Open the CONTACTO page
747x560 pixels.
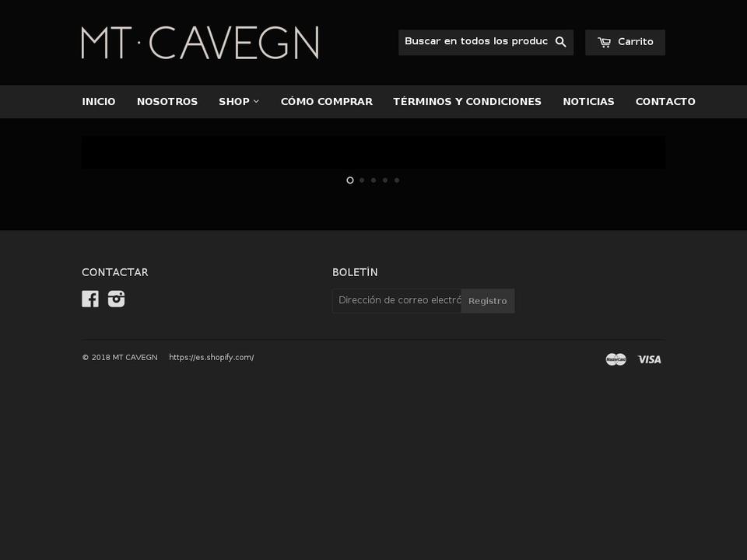click(665, 101)
